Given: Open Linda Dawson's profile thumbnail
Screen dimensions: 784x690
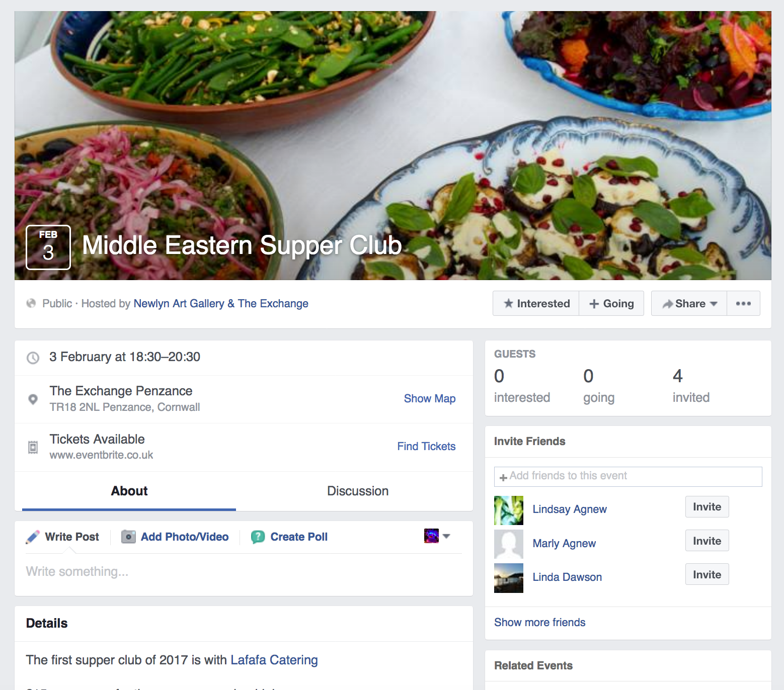Looking at the screenshot, I should tap(509, 578).
